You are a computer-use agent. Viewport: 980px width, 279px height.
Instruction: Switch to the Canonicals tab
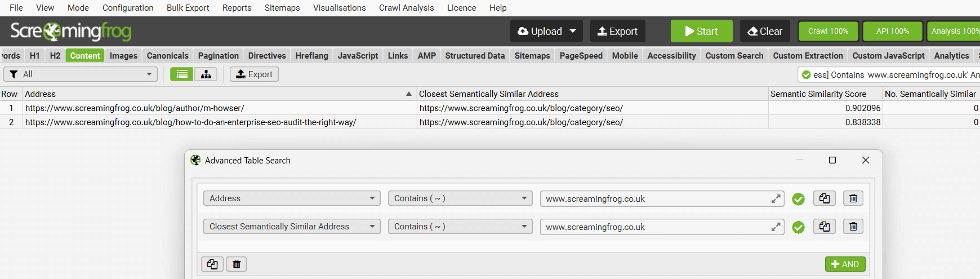(168, 55)
